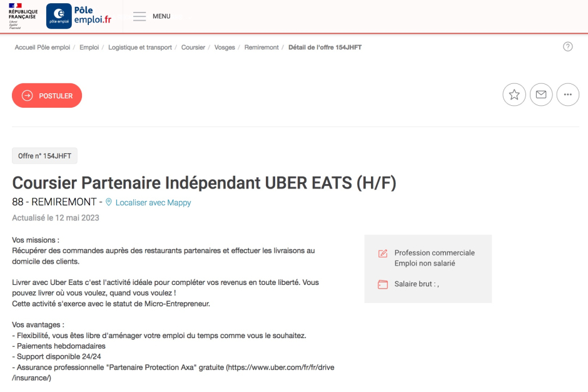The image size is (588, 392).
Task: Open the MENU label in header
Action: 161,16
